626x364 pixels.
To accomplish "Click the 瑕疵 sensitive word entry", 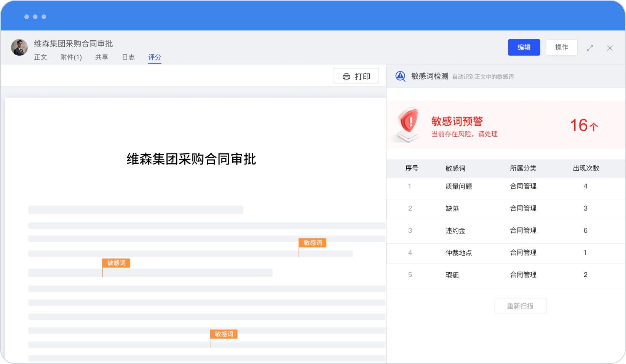I will pyautogui.click(x=452, y=275).
